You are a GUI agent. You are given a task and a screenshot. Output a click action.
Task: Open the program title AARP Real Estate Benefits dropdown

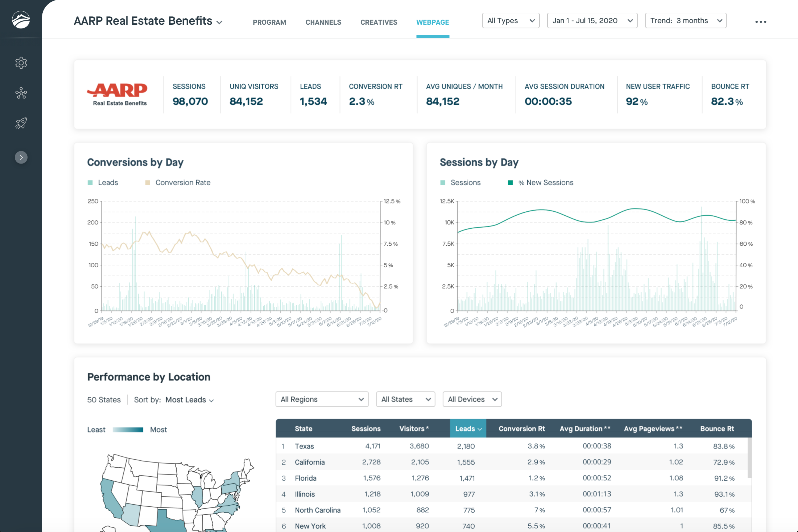[148, 21]
